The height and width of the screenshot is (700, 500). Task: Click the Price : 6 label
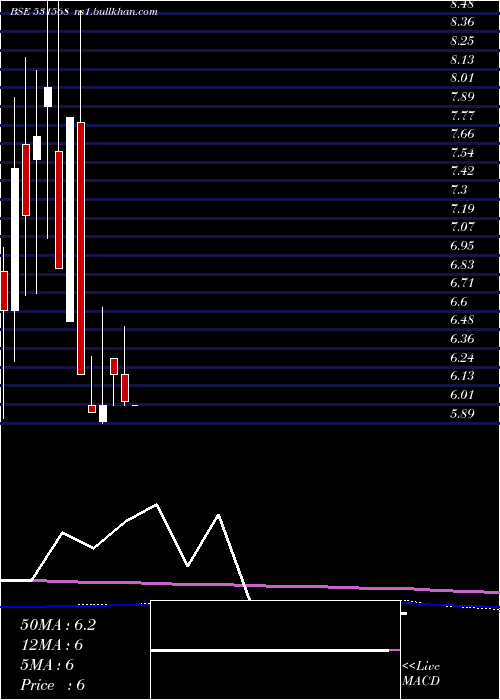coord(53,685)
